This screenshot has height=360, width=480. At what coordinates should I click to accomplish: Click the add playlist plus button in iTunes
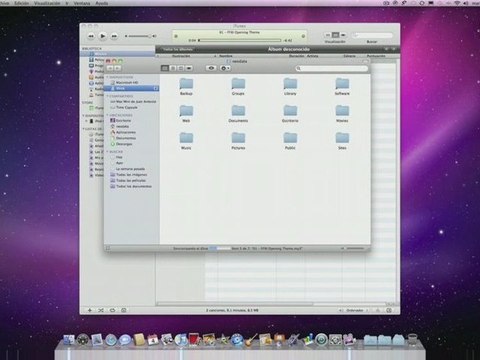[x=90, y=310]
